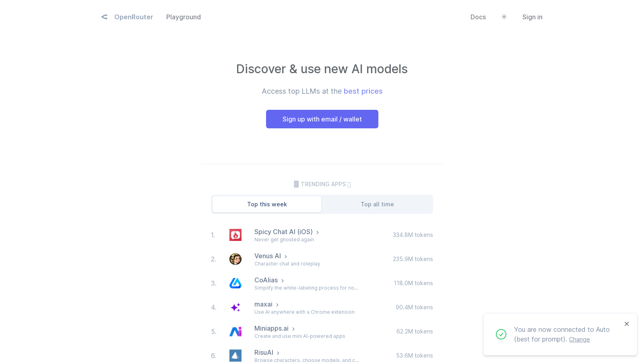The image size is (644, 362).
Task: Click the TRENDING APPS heading
Action: [x=322, y=184]
